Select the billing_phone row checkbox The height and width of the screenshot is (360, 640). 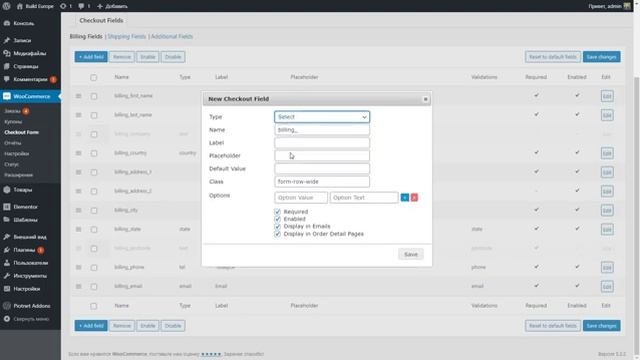[94, 267]
